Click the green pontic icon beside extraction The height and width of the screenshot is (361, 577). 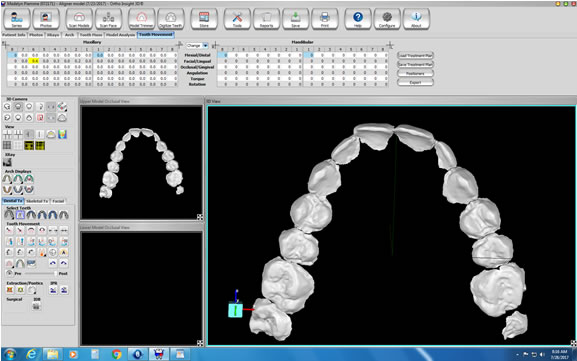[x=21, y=290]
